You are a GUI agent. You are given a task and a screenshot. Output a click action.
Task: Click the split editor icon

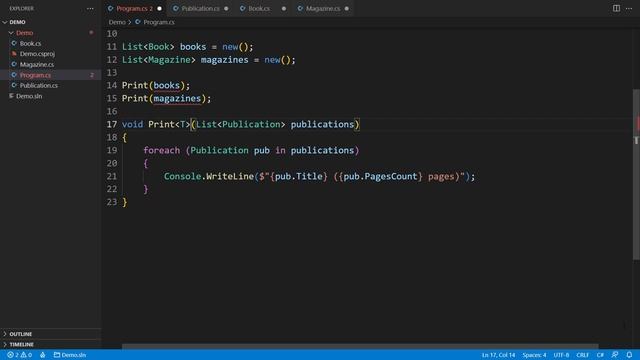pos(616,8)
